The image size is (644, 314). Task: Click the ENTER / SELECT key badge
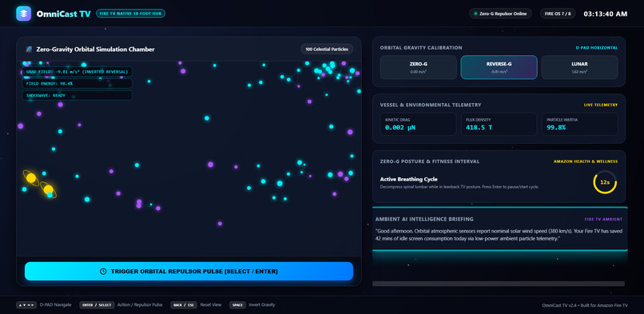(x=97, y=305)
